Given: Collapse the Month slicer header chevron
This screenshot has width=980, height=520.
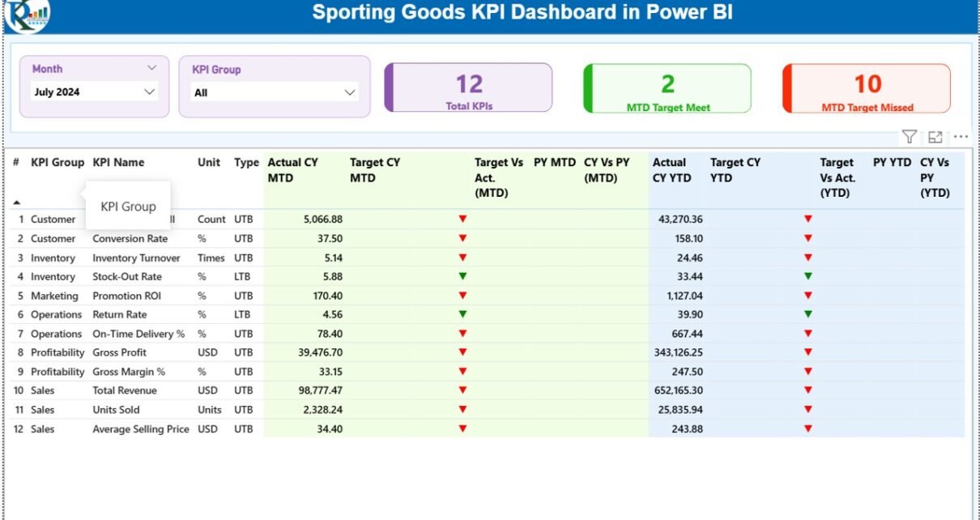Looking at the screenshot, I should 151,69.
